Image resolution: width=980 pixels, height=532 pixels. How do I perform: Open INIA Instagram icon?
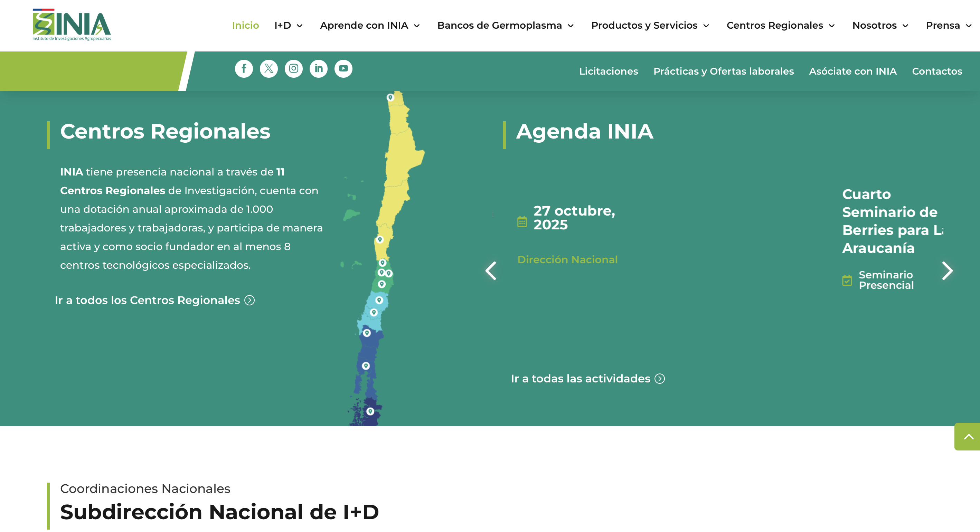pos(294,69)
